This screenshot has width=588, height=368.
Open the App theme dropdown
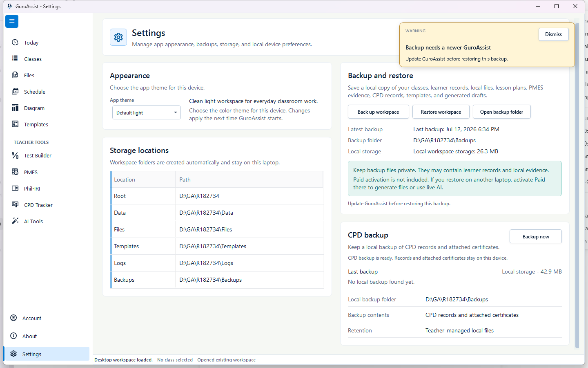point(147,112)
